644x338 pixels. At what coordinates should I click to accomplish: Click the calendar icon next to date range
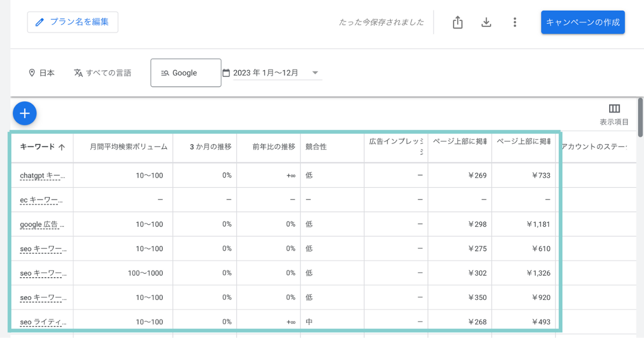pyautogui.click(x=226, y=72)
